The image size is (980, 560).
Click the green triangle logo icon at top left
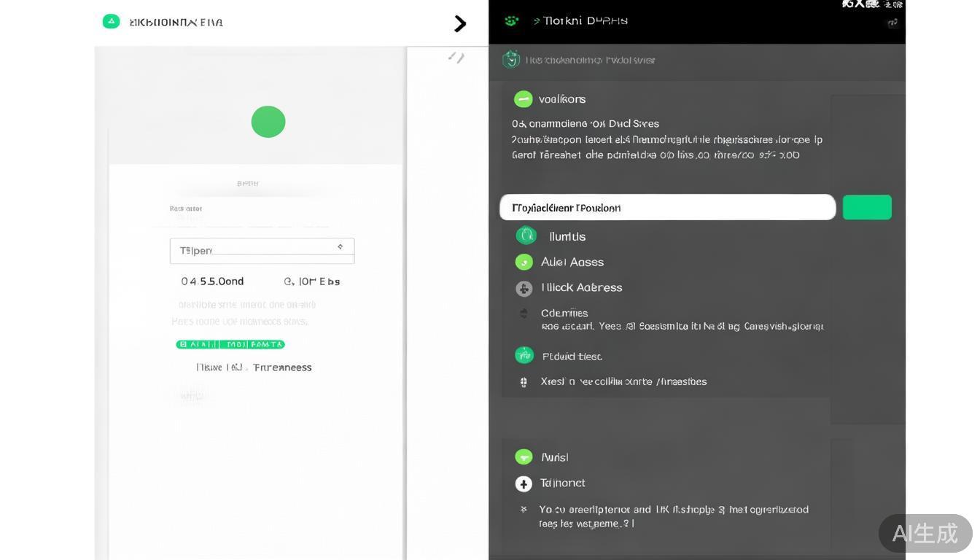[x=111, y=21]
